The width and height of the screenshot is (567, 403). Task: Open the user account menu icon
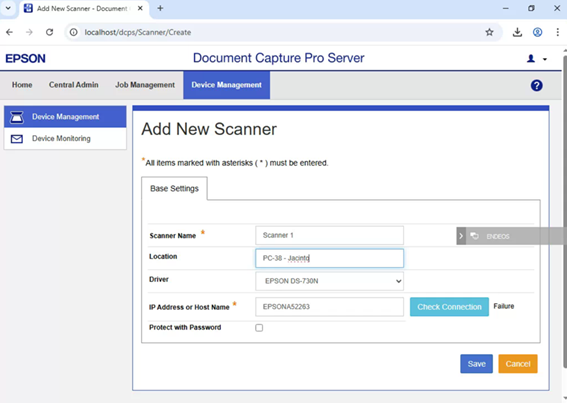(530, 59)
